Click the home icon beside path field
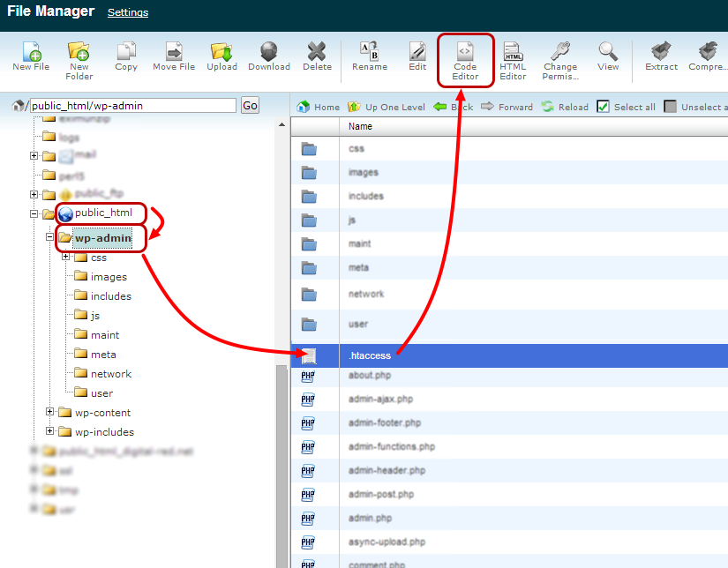728x568 pixels. point(18,106)
